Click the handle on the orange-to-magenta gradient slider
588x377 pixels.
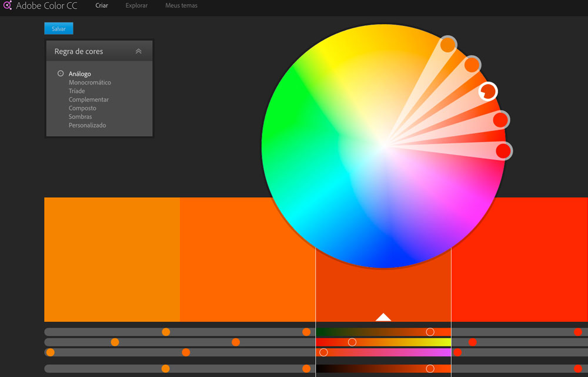point(323,352)
